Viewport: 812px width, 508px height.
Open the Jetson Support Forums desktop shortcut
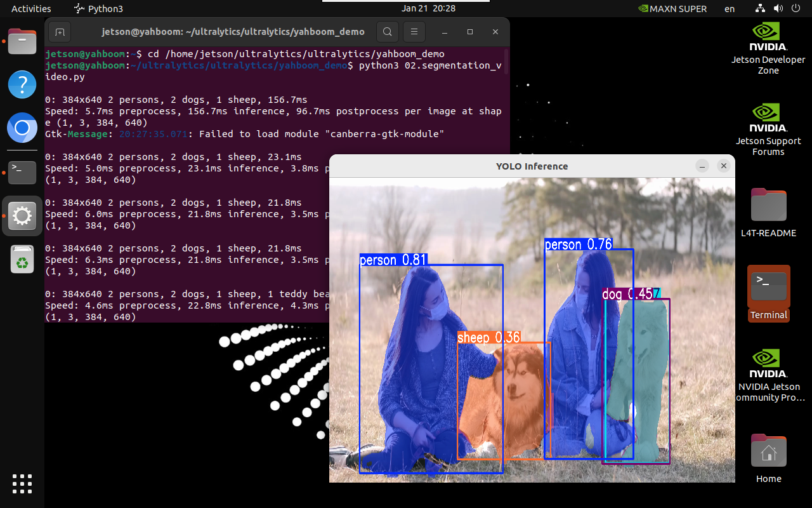click(x=768, y=130)
